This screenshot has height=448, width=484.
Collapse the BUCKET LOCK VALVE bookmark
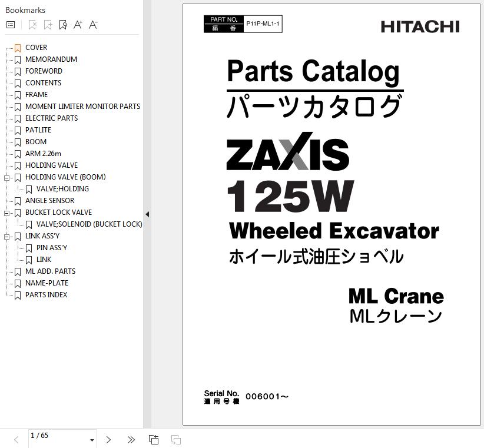pos(6,213)
